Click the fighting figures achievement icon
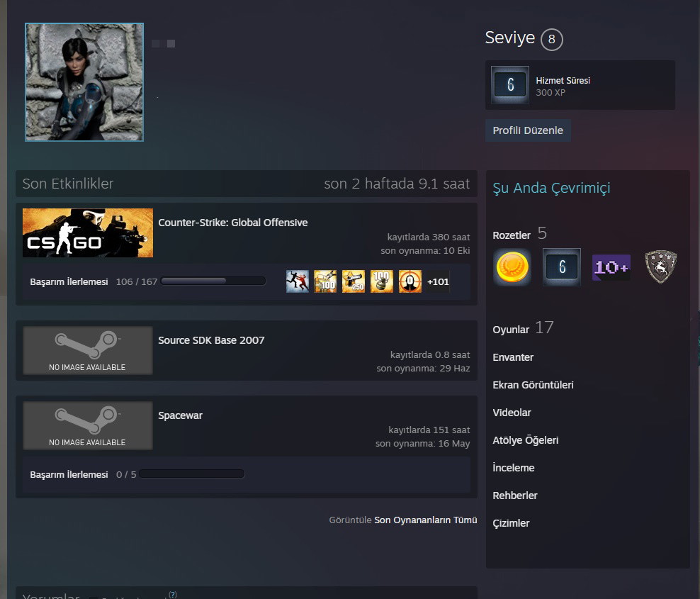Screen dimensions: 700x599 (298, 281)
